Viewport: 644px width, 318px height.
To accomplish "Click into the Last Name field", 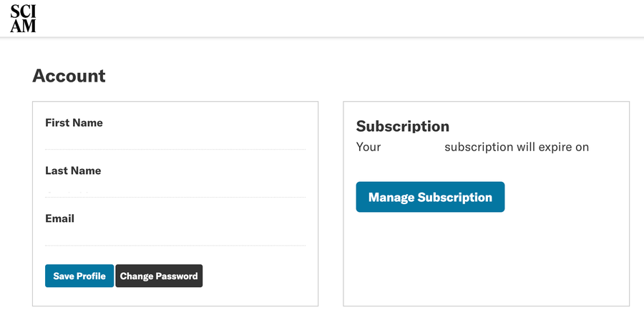I will 175,189.
